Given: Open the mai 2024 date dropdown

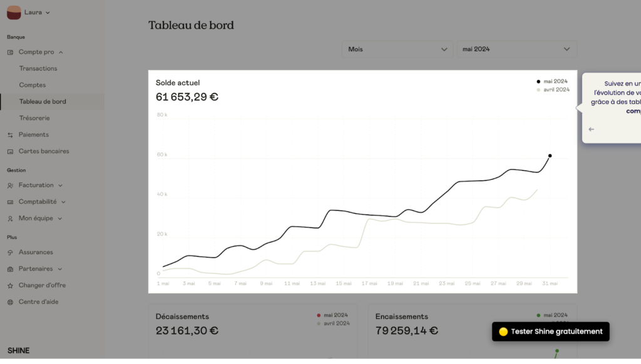Looking at the screenshot, I should [516, 49].
